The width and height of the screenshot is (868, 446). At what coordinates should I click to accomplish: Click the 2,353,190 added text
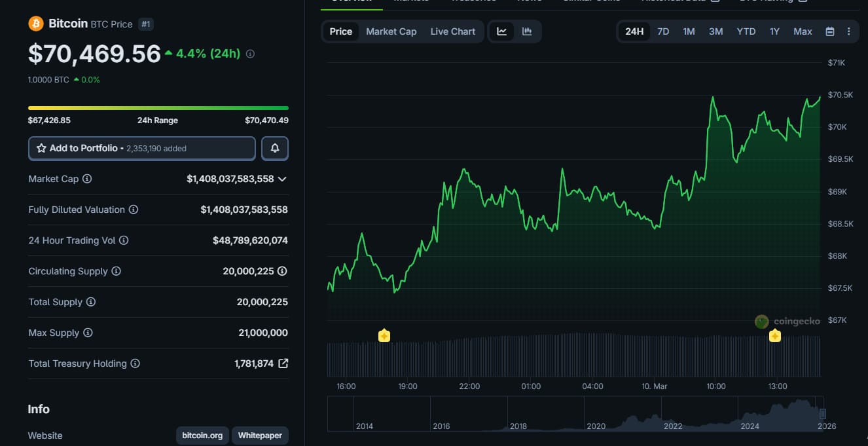(156, 149)
